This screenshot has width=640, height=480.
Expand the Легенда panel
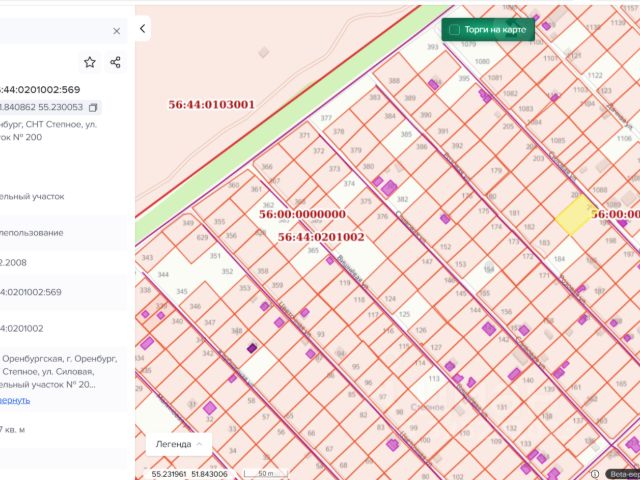[179, 444]
